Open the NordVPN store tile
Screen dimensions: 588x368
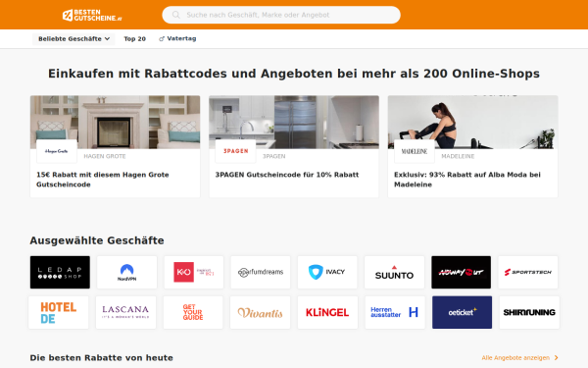[126, 272]
